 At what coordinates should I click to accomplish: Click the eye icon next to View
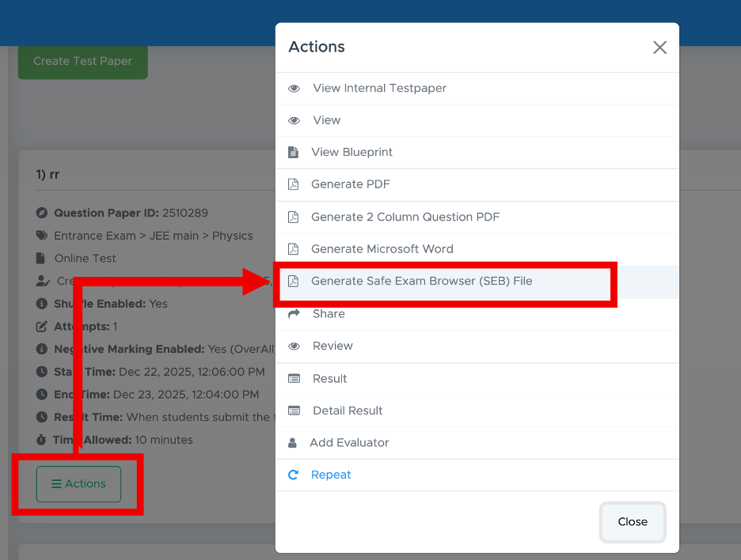(x=294, y=120)
